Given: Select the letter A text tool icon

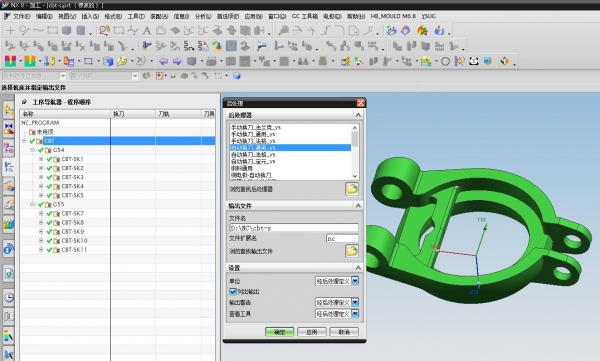Looking at the screenshot, I should coord(147,31).
